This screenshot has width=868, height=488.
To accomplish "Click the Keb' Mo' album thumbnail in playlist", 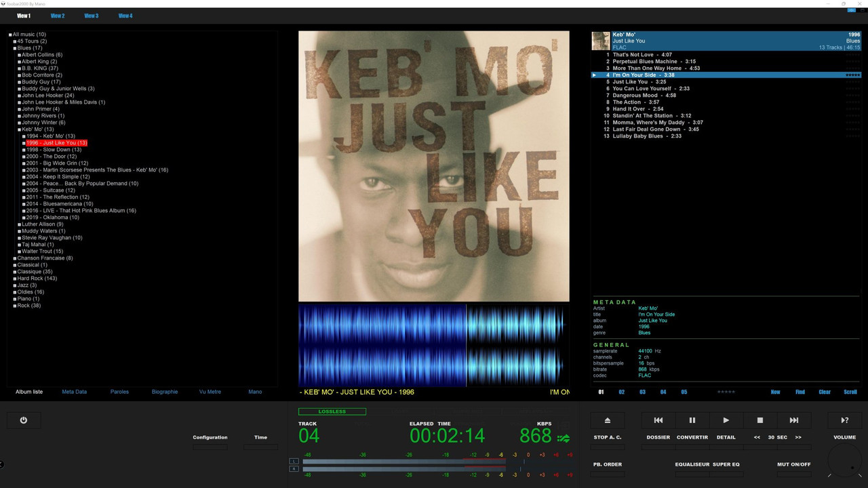I will 601,41.
